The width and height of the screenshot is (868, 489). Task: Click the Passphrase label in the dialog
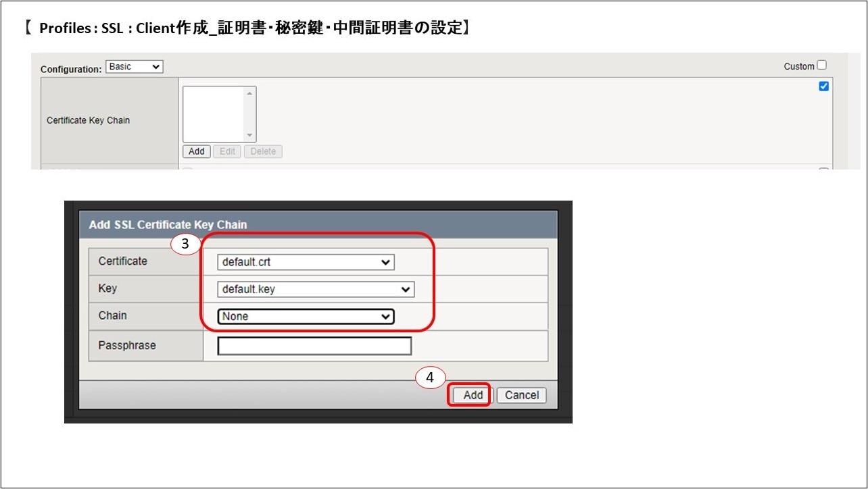pos(127,346)
